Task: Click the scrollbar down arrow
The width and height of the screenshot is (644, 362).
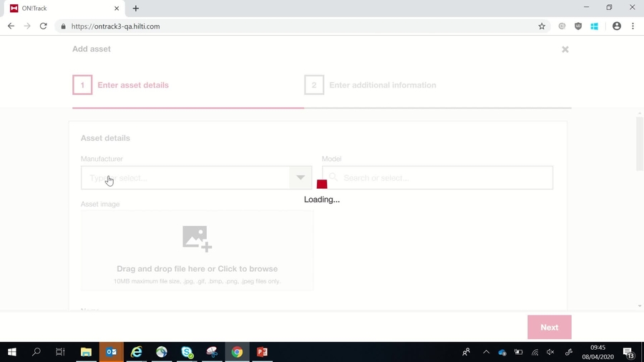Action: pyautogui.click(x=640, y=305)
